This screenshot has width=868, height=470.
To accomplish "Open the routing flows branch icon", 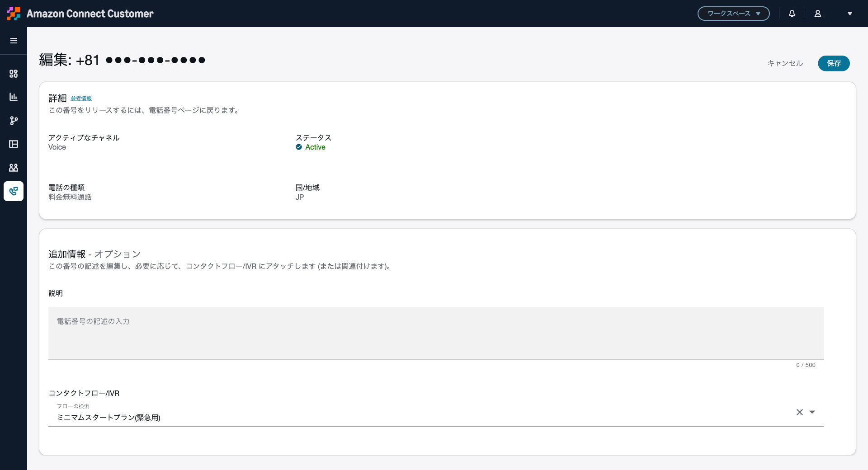I will pos(14,121).
